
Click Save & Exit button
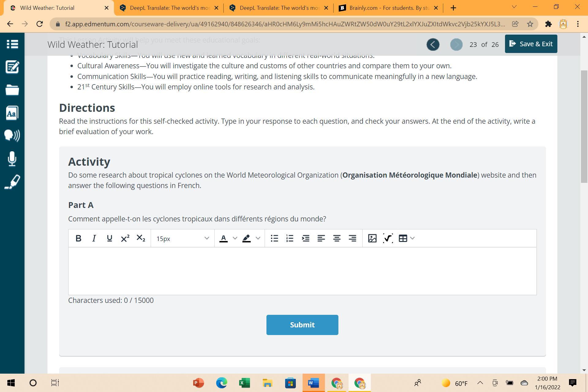coord(531,44)
